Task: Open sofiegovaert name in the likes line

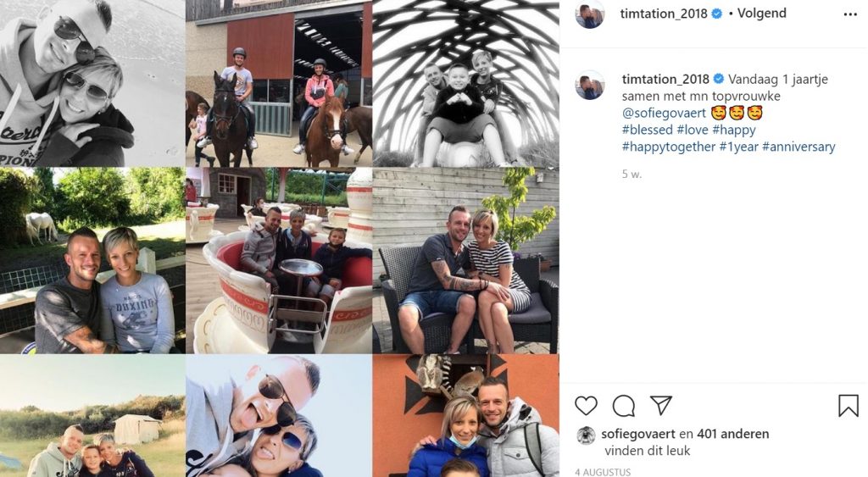Action: point(638,434)
